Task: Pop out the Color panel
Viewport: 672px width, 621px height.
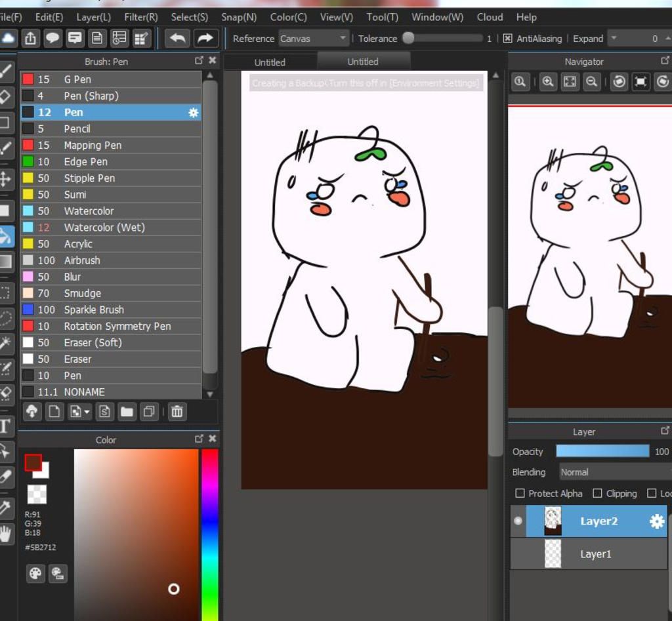Action: [199, 439]
